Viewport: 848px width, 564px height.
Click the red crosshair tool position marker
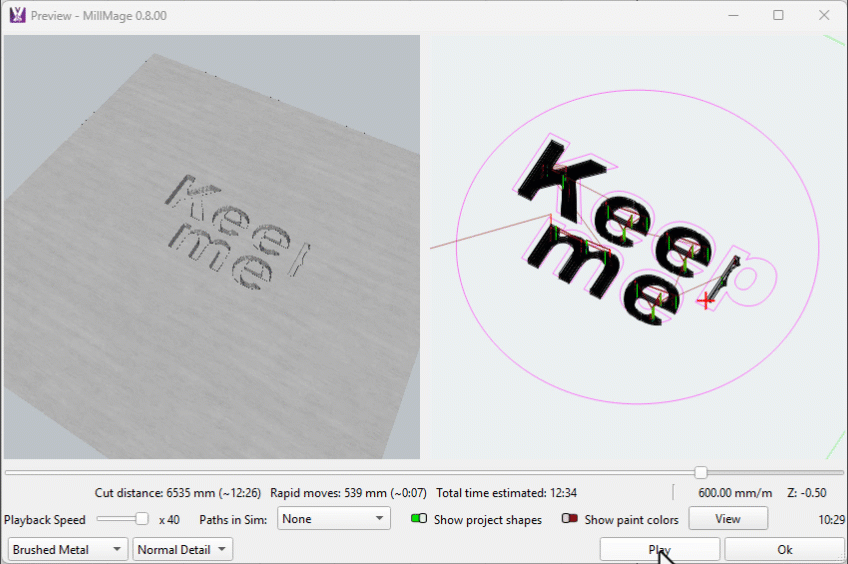click(x=707, y=300)
